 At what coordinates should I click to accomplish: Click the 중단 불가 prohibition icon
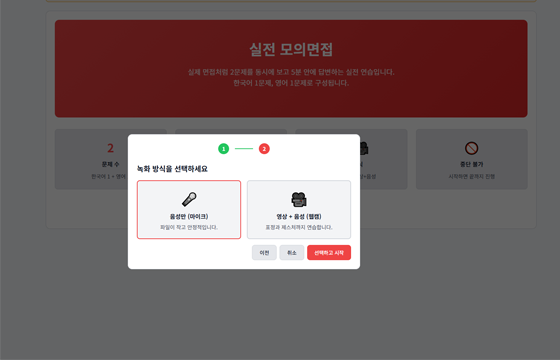pyautogui.click(x=471, y=148)
